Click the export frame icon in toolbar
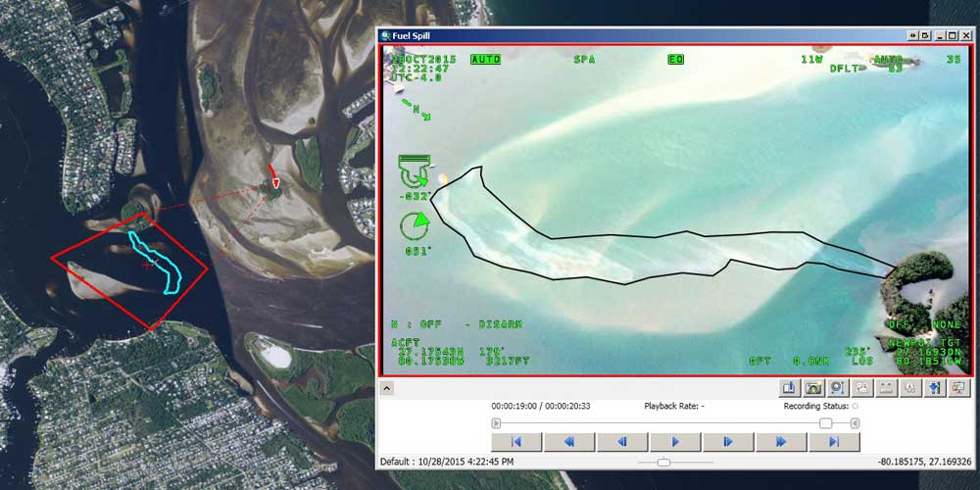Screen dimensions: 980x490 tap(790, 388)
